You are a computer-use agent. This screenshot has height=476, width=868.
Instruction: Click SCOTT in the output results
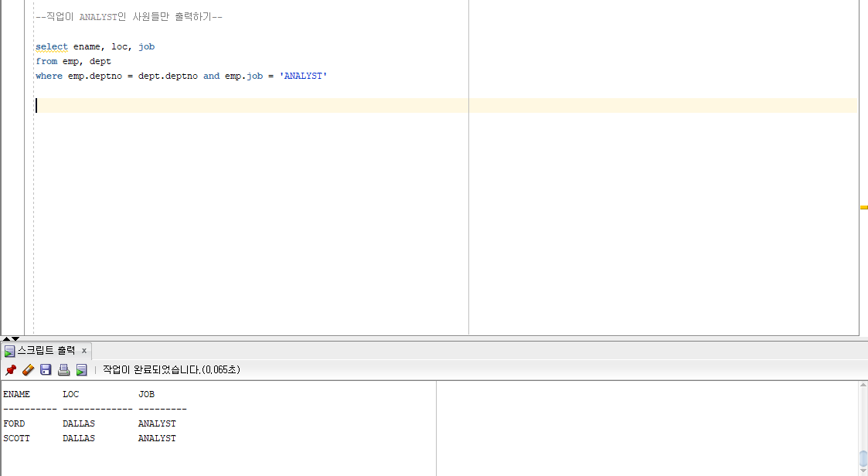(16, 438)
